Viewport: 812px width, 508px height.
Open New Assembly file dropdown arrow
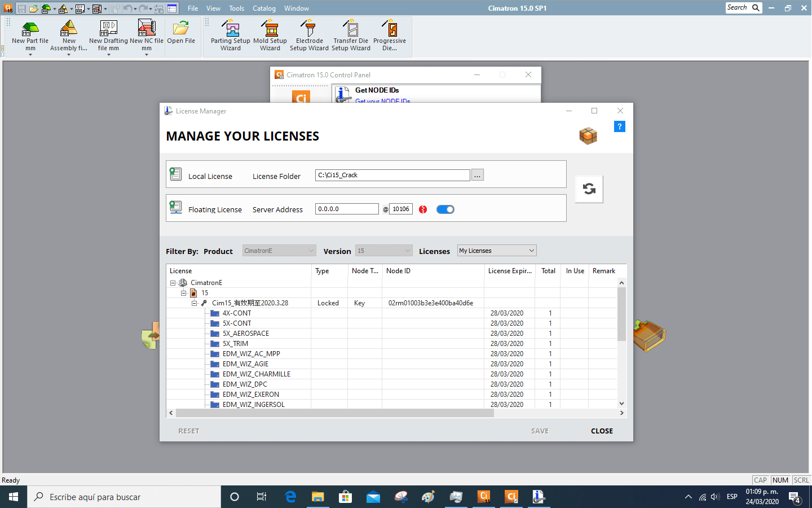point(69,55)
